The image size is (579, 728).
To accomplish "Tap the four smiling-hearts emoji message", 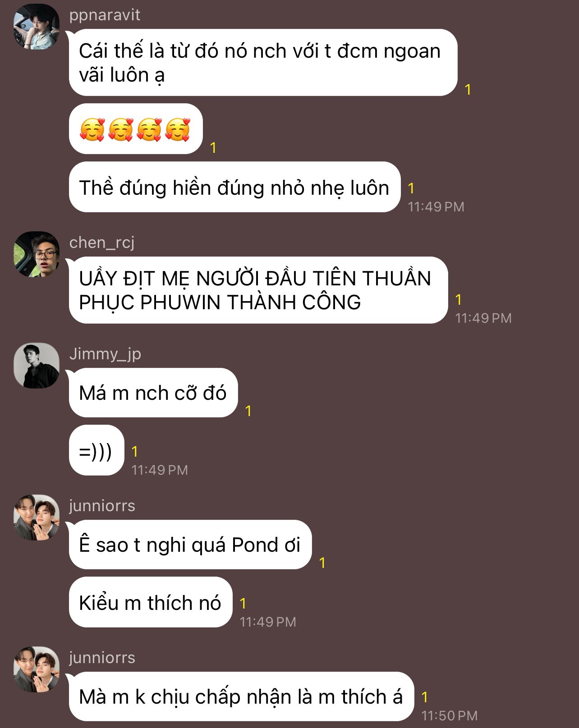I will pyautogui.click(x=136, y=129).
